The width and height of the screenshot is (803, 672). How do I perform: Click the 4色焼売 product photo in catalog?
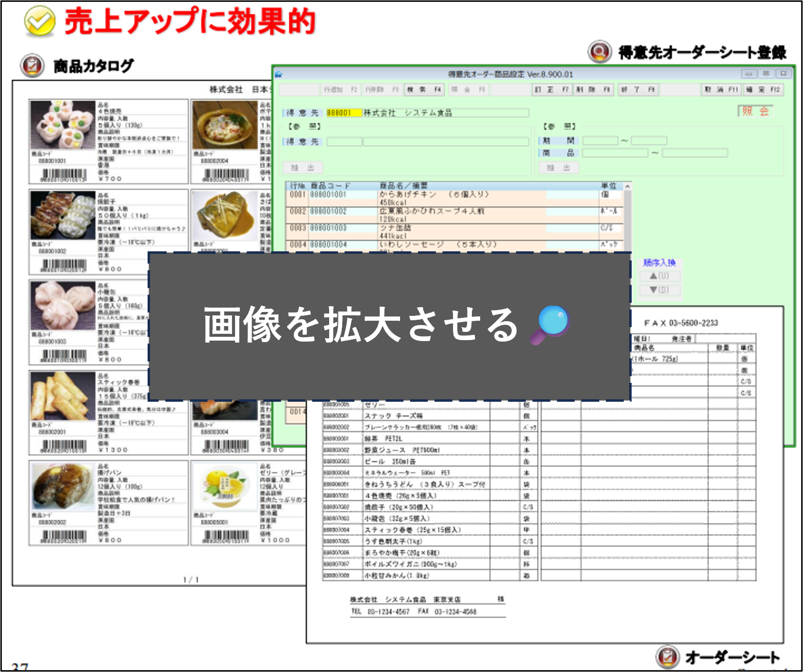[x=63, y=125]
